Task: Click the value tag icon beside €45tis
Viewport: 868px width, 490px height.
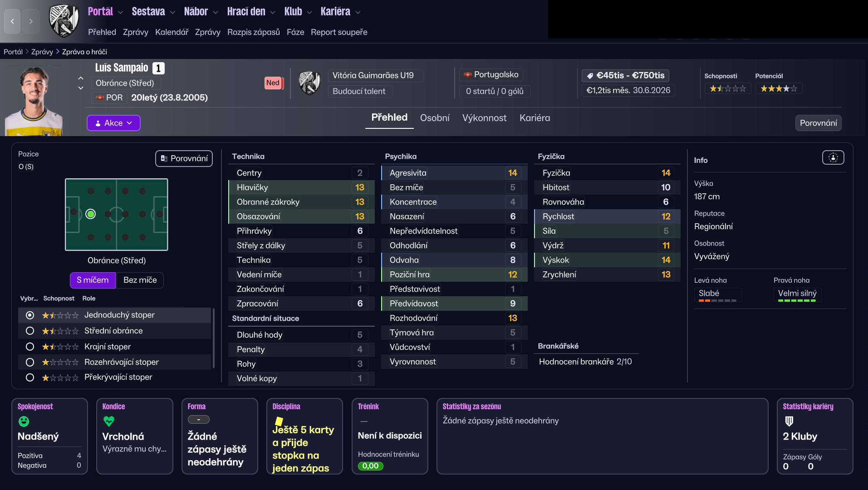Action: point(590,76)
